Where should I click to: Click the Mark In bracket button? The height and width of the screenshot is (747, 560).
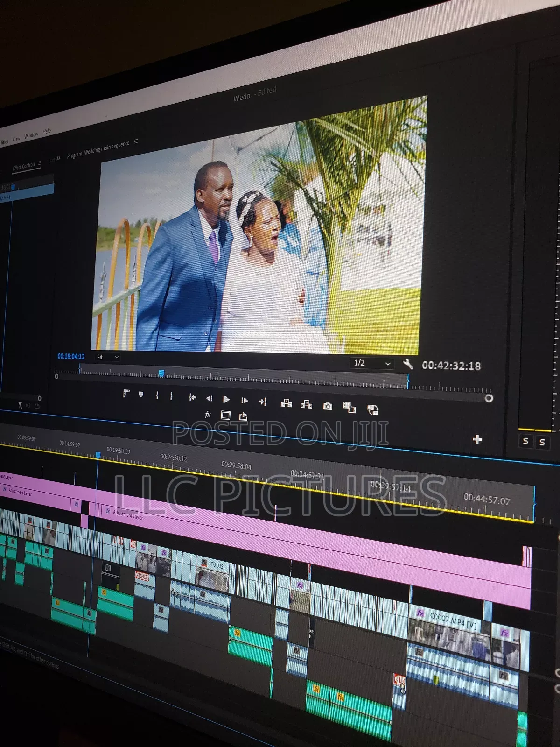point(157,395)
